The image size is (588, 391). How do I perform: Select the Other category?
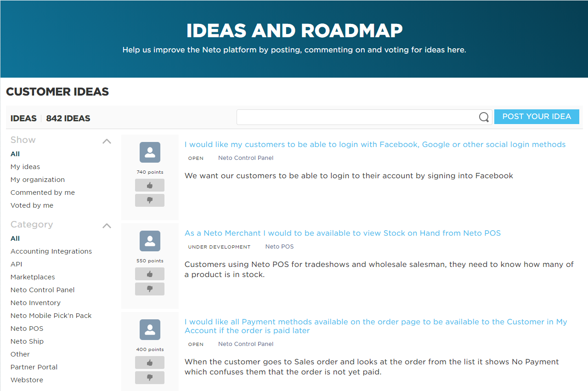[x=20, y=354]
